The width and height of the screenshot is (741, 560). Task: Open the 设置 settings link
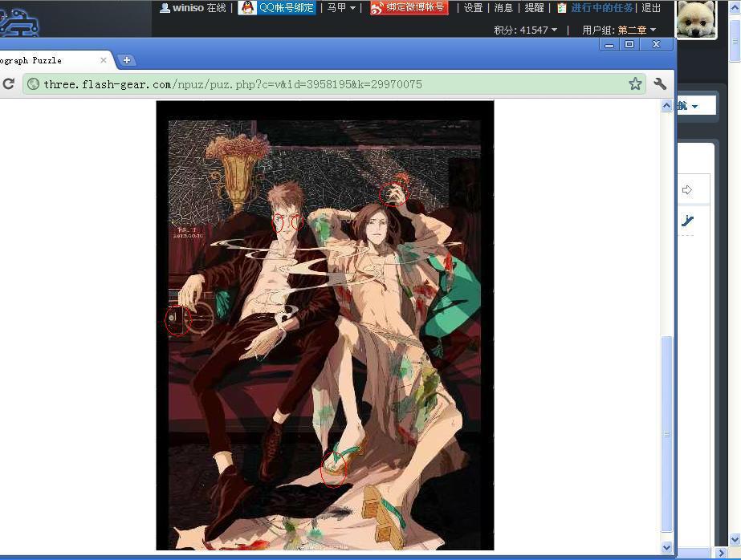coord(474,8)
